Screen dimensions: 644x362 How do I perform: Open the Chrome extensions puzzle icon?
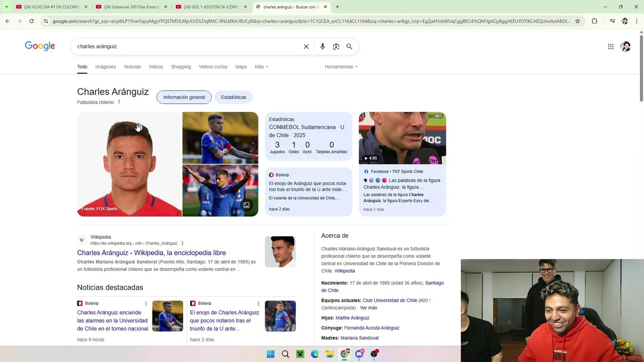(x=594, y=21)
